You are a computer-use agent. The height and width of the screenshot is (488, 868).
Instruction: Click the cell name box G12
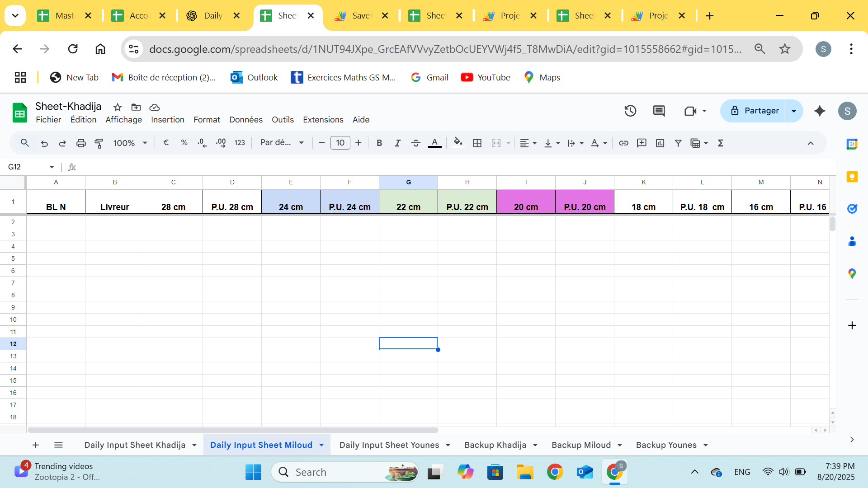pyautogui.click(x=27, y=167)
